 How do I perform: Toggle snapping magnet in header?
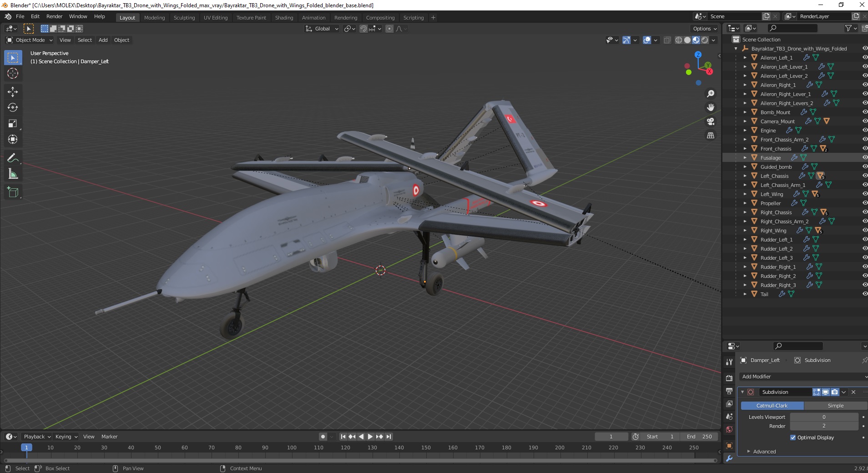tap(363, 29)
